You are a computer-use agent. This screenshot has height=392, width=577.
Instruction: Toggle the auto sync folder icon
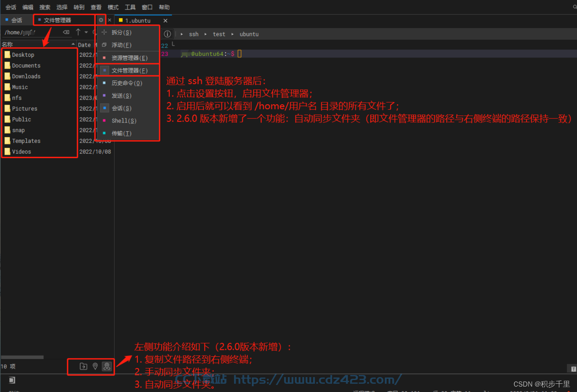[107, 366]
